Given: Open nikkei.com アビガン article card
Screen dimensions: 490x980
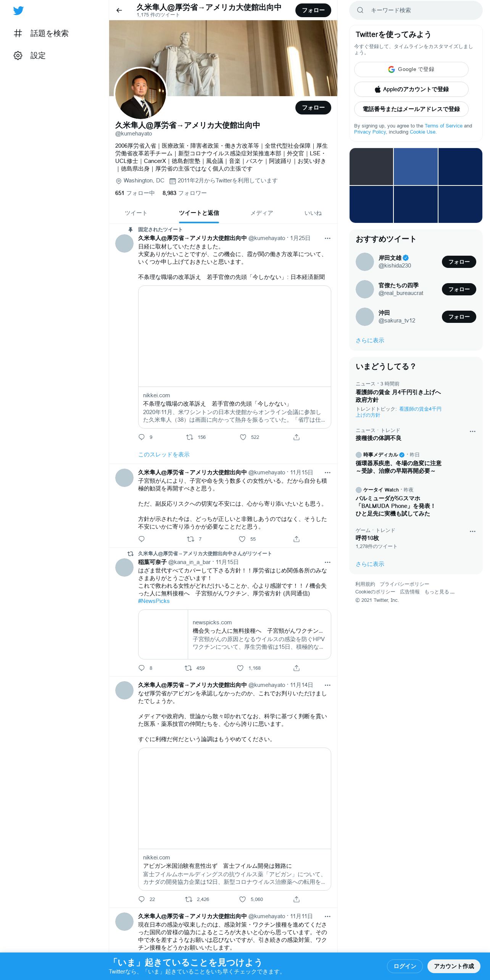Looking at the screenshot, I should coord(235,819).
